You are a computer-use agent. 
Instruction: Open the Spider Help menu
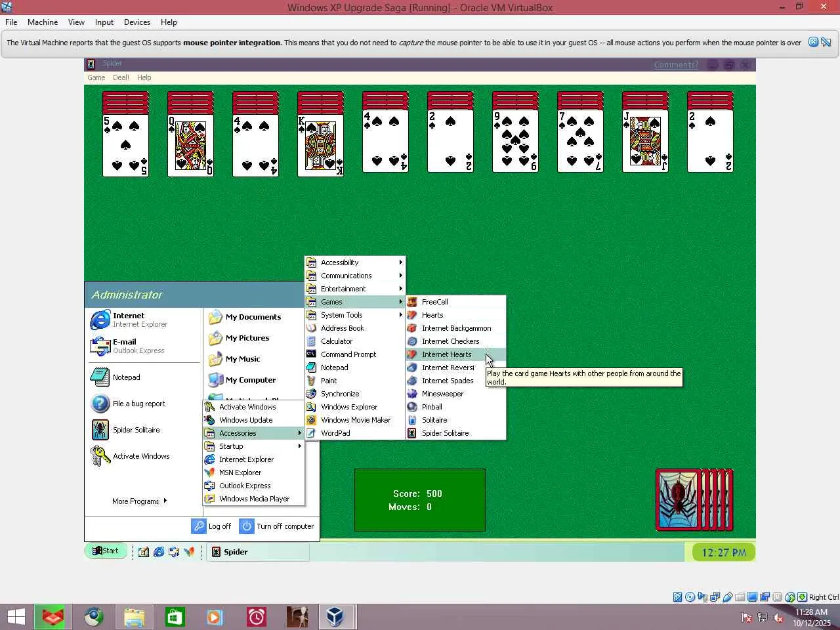pyautogui.click(x=144, y=77)
